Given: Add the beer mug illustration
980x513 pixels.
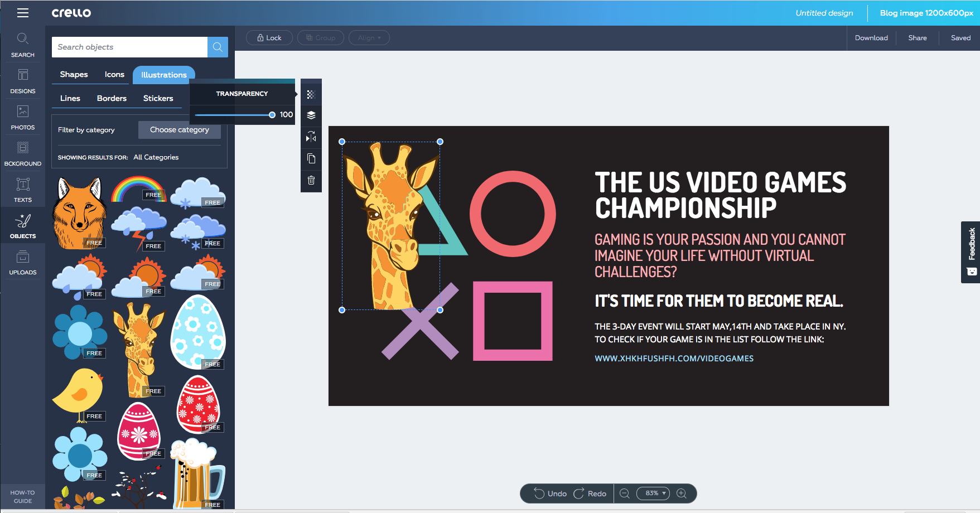Looking at the screenshot, I should click(x=197, y=473).
